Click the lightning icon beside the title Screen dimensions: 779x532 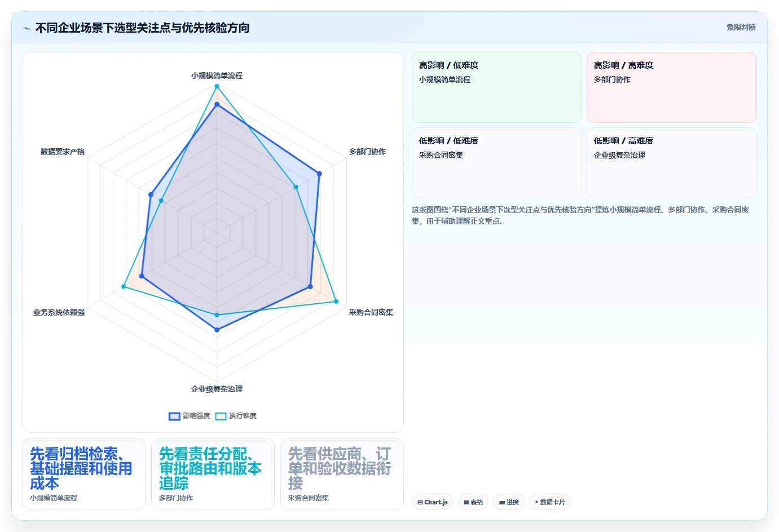(27, 28)
